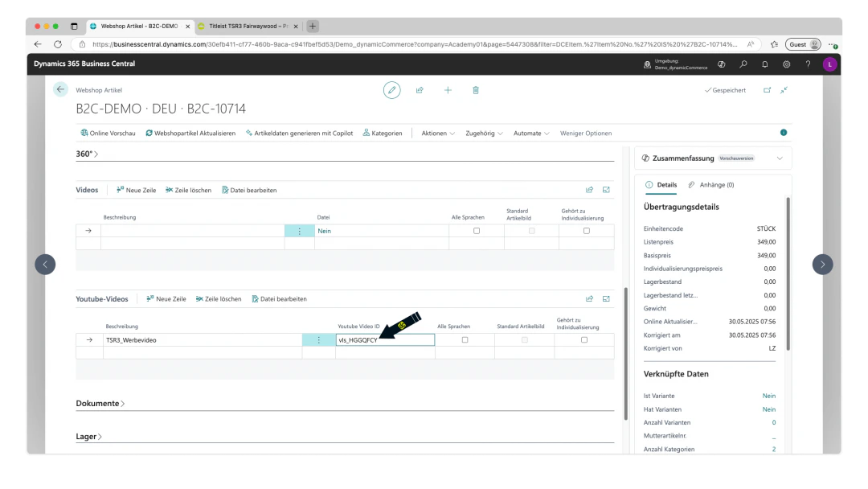Click the Copilot icon in header bar
868x489 pixels.
click(x=721, y=64)
